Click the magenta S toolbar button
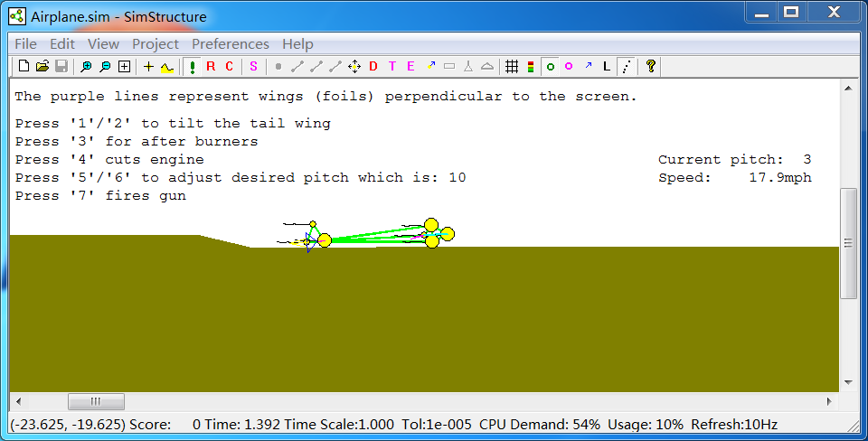Image resolution: width=868 pixels, height=441 pixels. (x=253, y=66)
